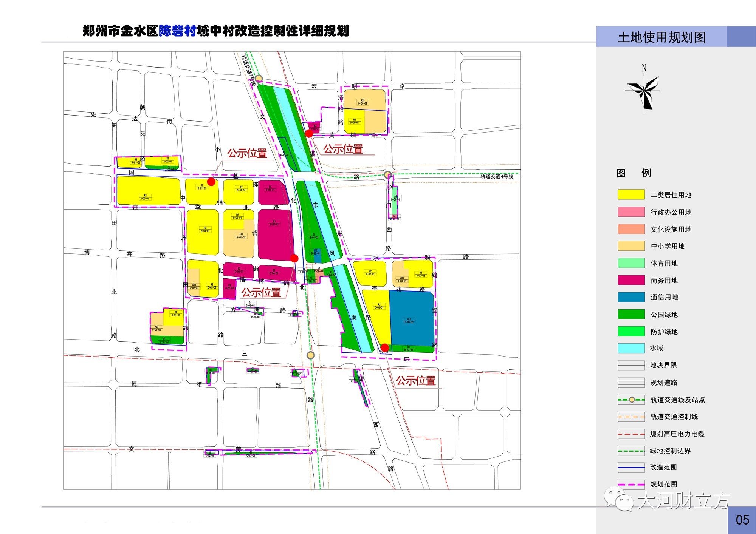Click the yellow 二类居住用地 legend swatch
The width and height of the screenshot is (756, 534).
click(x=631, y=194)
